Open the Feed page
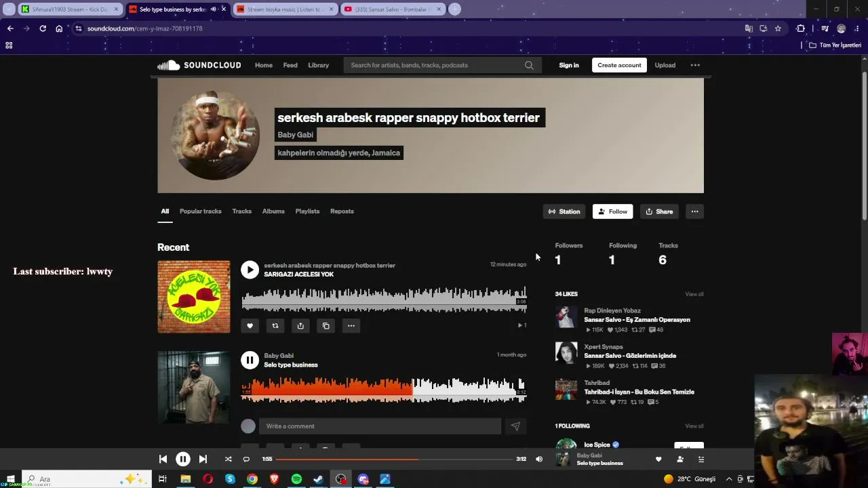Screen dimensions: 868x488 tap(290, 65)
